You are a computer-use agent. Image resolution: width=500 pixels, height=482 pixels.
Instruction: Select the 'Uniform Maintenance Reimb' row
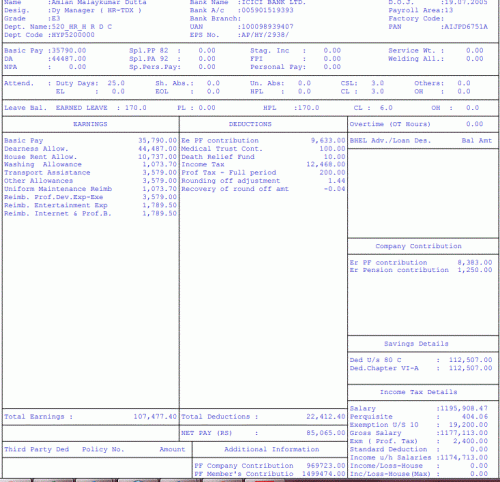[90, 189]
